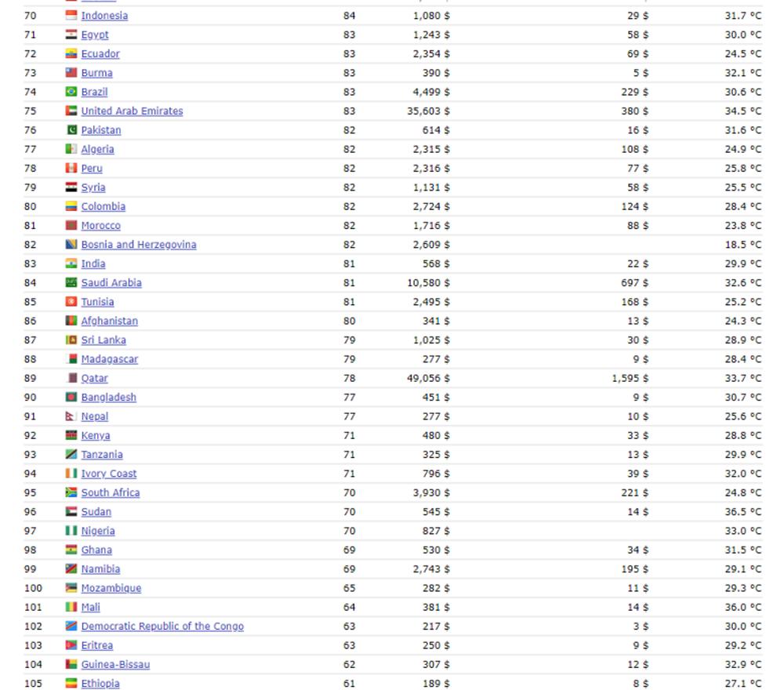
Task: Click the Pakistan flag icon
Action: (x=71, y=130)
